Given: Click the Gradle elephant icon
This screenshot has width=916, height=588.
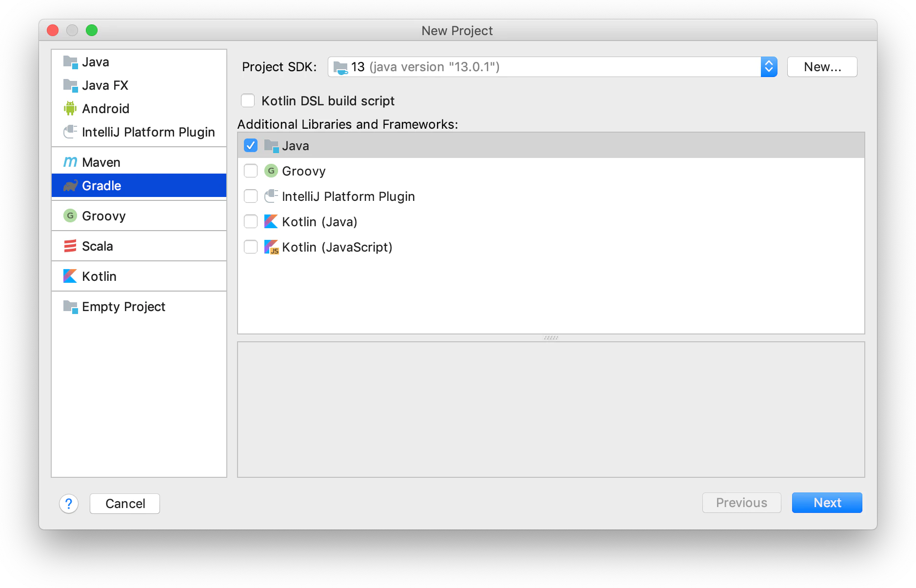Looking at the screenshot, I should click(x=70, y=186).
